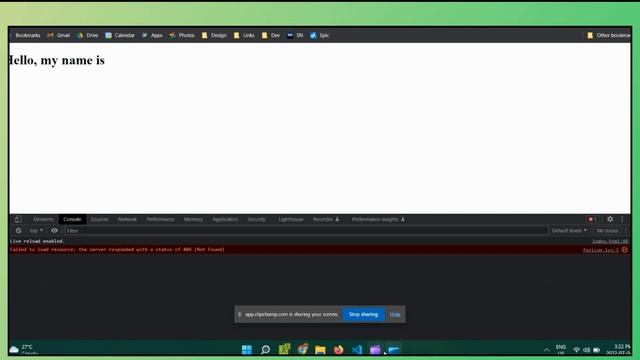Open the Default levels dropdown

pos(569,231)
